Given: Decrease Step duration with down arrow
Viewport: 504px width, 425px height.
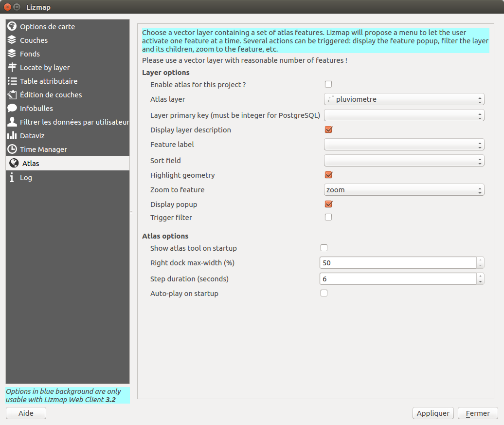Looking at the screenshot, I should coord(480,282).
